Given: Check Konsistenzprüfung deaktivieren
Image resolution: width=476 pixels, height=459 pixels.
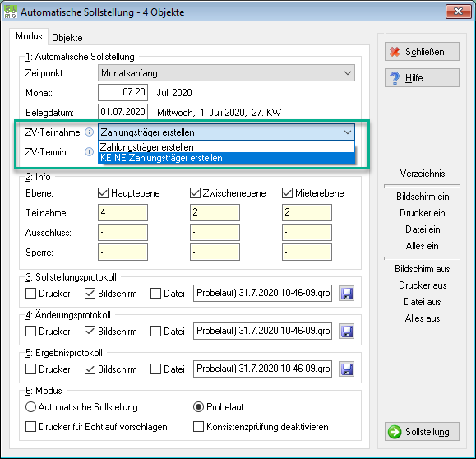Looking at the screenshot, I should pyautogui.click(x=198, y=426).
